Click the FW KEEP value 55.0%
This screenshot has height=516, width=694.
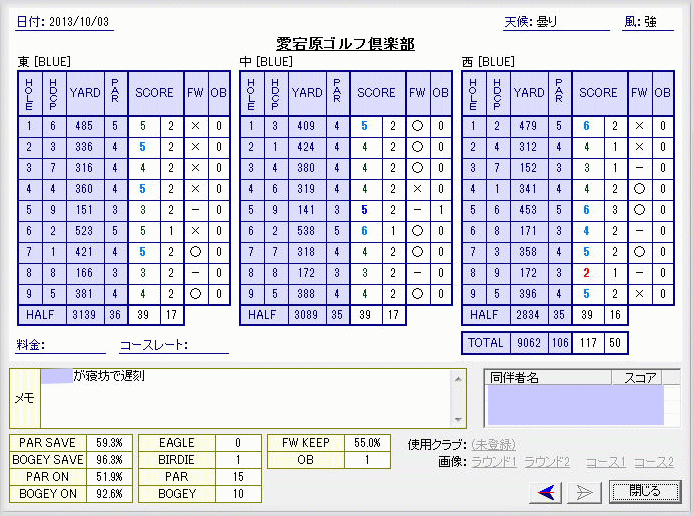[x=367, y=443]
